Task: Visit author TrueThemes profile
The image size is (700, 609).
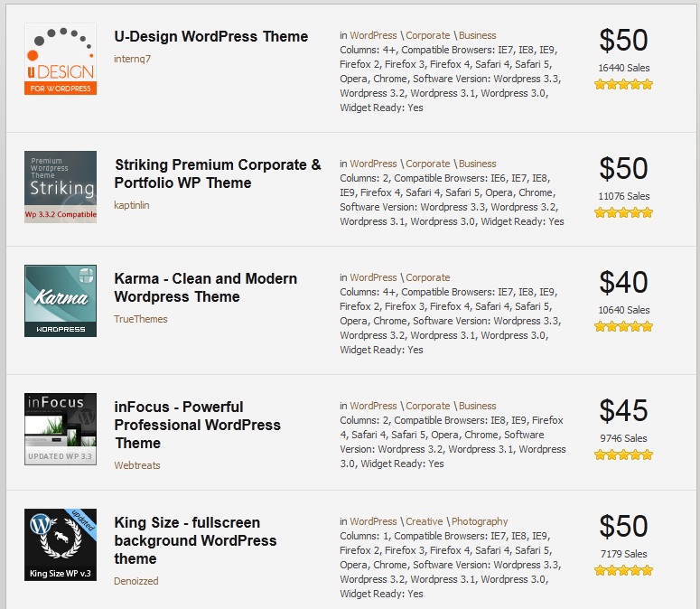Action: click(141, 319)
